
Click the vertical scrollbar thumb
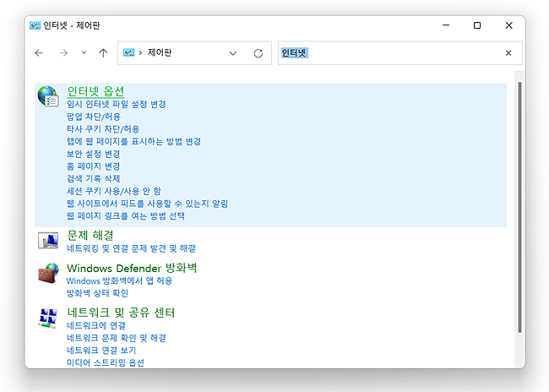519,207
